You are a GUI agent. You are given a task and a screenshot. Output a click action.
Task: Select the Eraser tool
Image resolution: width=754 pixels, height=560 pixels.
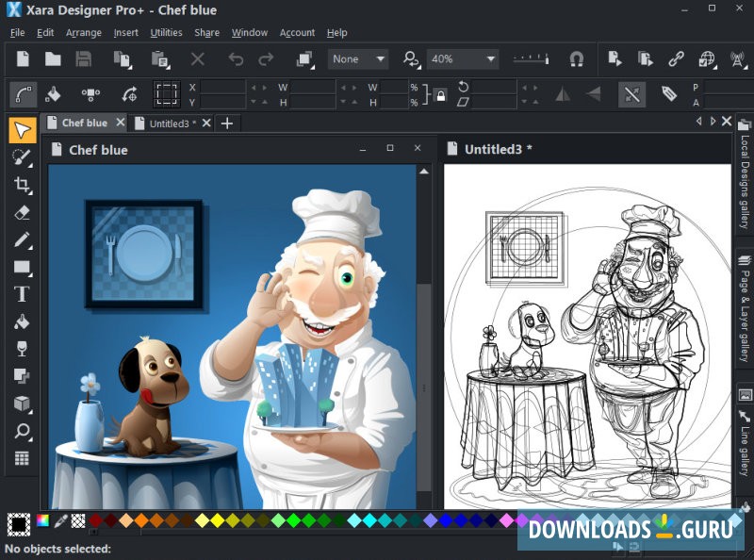tap(21, 213)
